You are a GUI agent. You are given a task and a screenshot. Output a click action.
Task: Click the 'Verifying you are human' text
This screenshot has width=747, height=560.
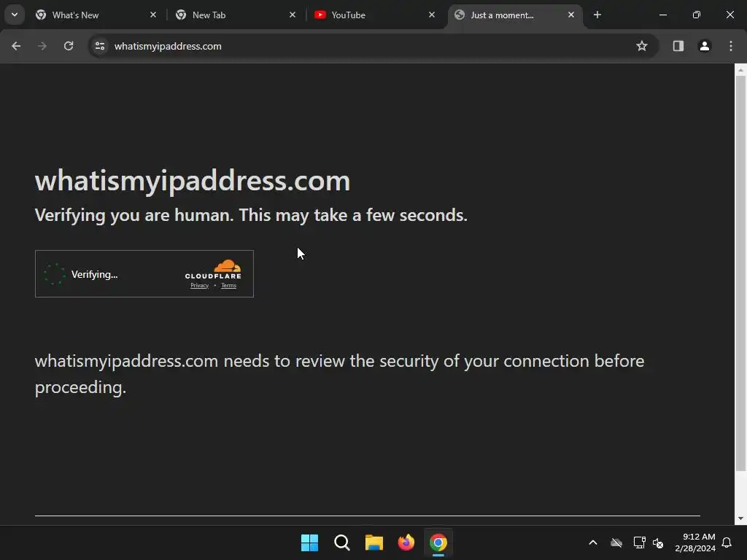(x=251, y=215)
